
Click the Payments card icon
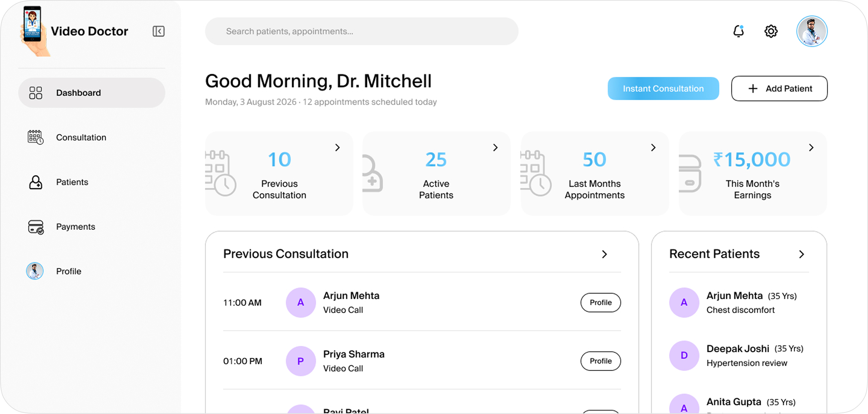[36, 227]
